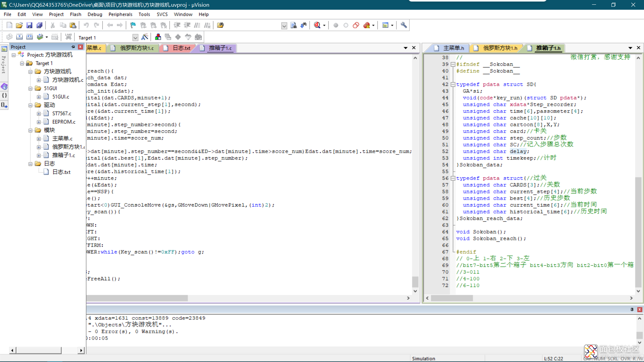Click the Paste clipboard icon
The height and width of the screenshot is (362, 644).
point(73,25)
